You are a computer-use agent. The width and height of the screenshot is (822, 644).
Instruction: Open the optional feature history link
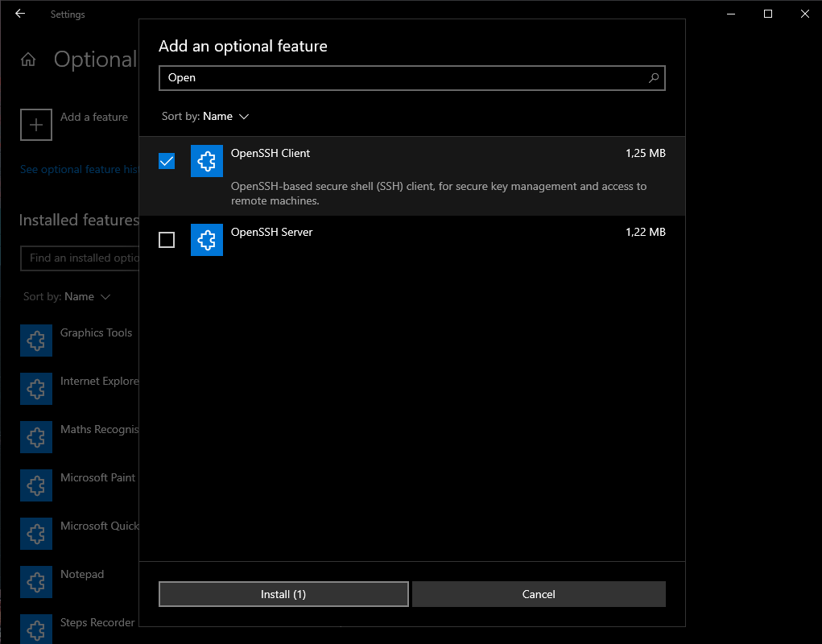[78, 169]
